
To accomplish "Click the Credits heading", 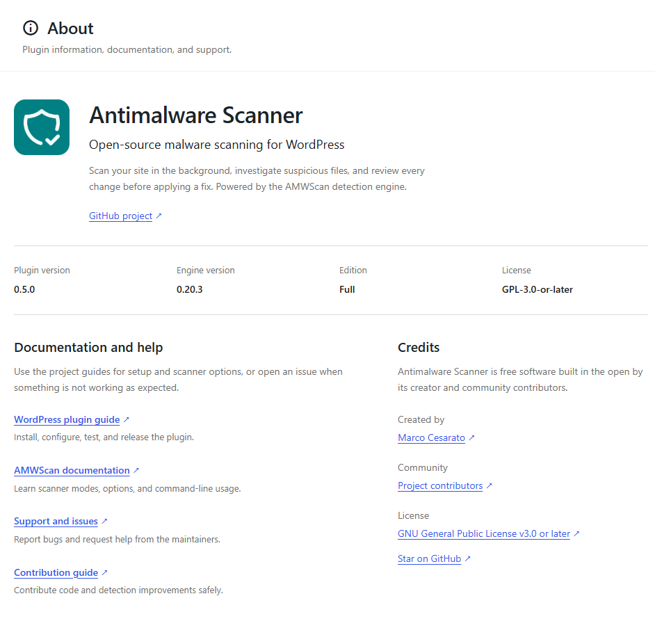I will click(419, 347).
